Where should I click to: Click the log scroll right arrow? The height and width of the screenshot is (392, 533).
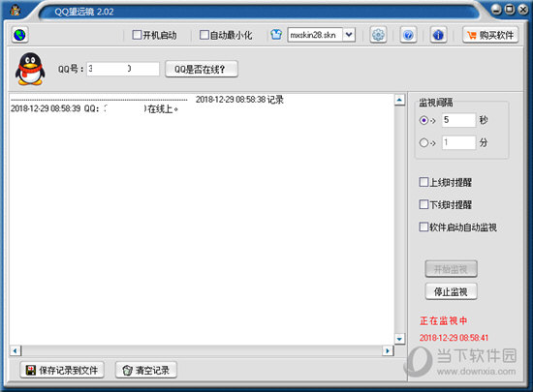point(388,350)
